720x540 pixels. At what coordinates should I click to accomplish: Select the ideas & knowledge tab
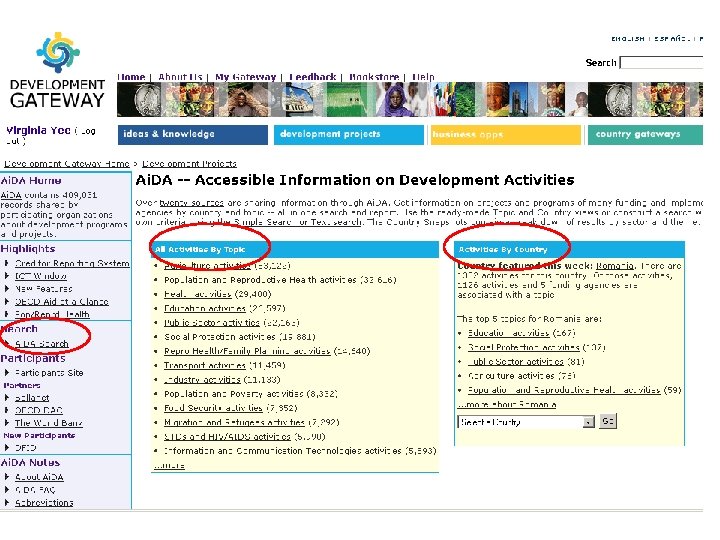[192, 135]
